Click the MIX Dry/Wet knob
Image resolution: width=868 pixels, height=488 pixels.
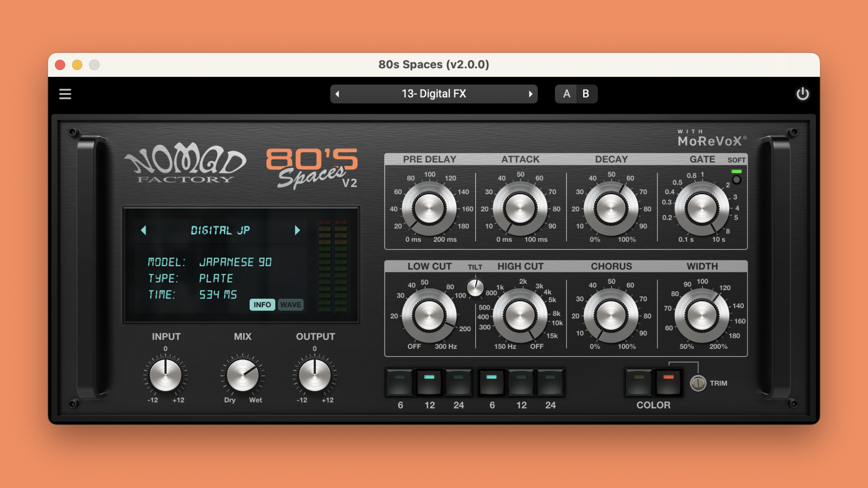point(242,375)
